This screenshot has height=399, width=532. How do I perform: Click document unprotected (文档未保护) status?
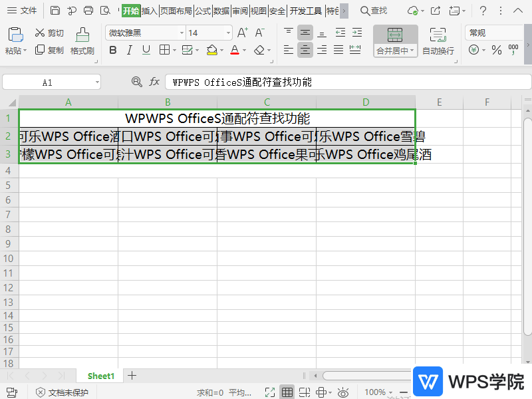tap(62, 392)
